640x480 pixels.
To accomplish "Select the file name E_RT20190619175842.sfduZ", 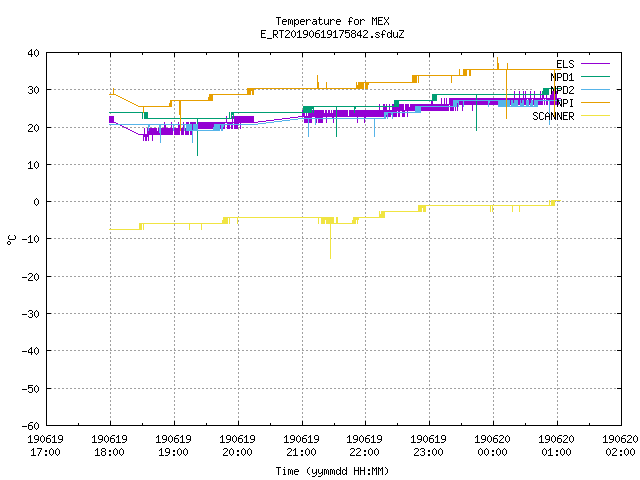I will click(332, 34).
